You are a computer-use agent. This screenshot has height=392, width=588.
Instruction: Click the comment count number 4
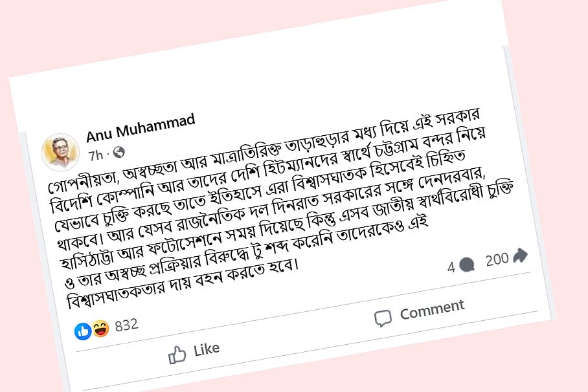(451, 266)
